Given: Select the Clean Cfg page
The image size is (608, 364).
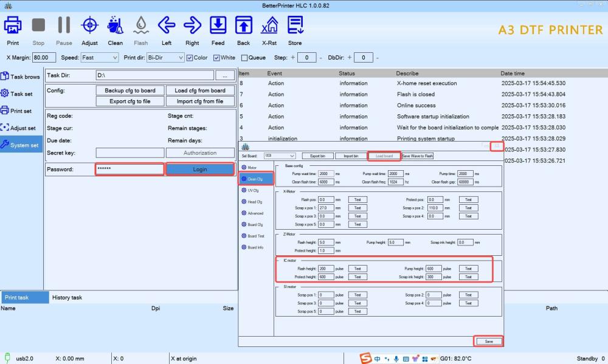Looking at the screenshot, I should pyautogui.click(x=255, y=179).
